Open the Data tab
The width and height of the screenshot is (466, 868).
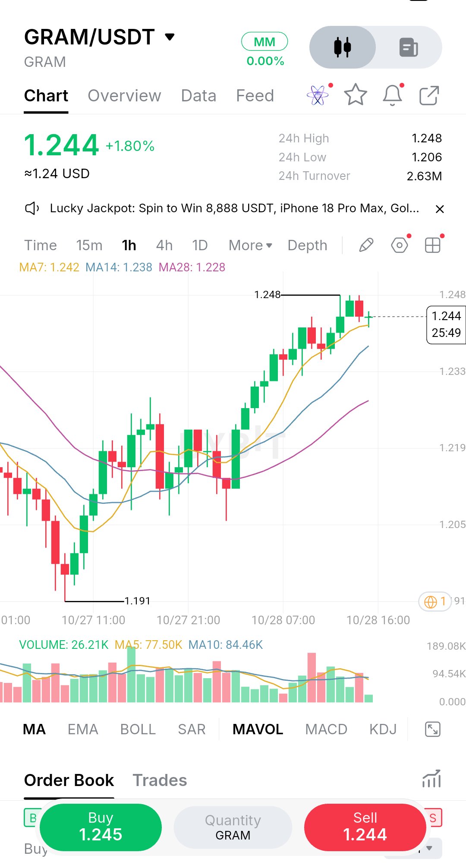[198, 95]
